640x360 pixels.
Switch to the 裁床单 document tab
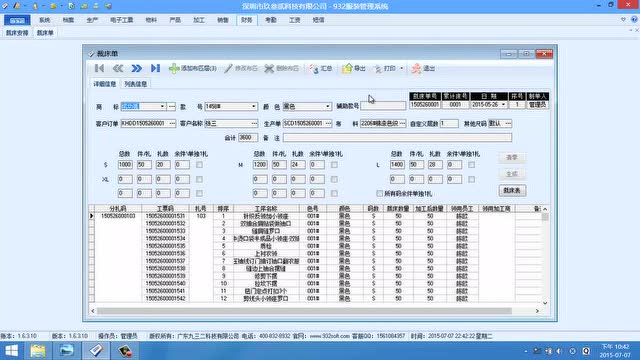click(45, 33)
